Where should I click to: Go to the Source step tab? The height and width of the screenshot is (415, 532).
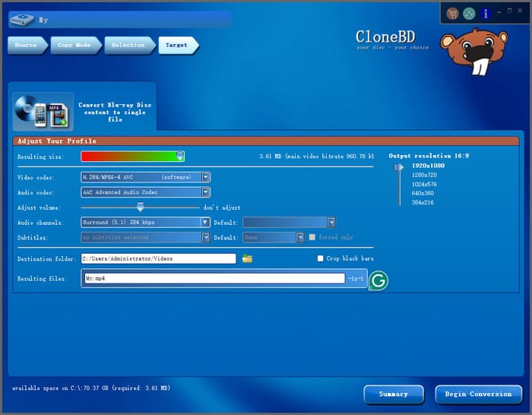26,46
